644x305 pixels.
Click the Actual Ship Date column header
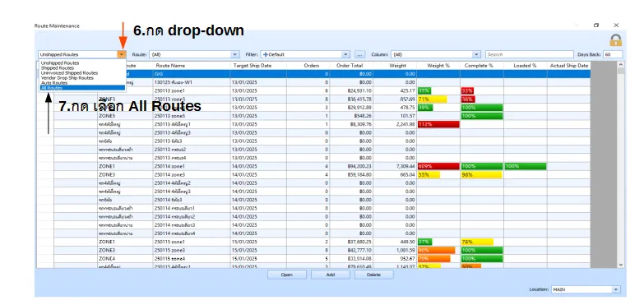click(569, 65)
